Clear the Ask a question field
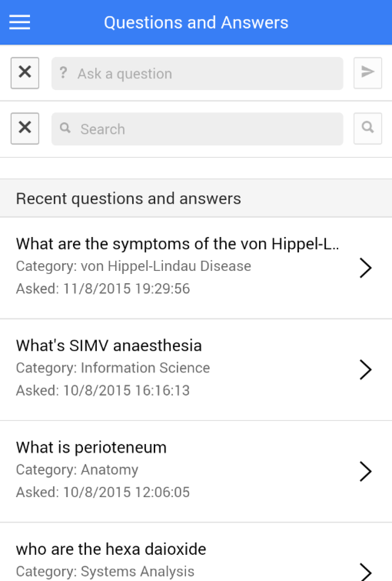This screenshot has height=581, width=392. click(x=25, y=73)
